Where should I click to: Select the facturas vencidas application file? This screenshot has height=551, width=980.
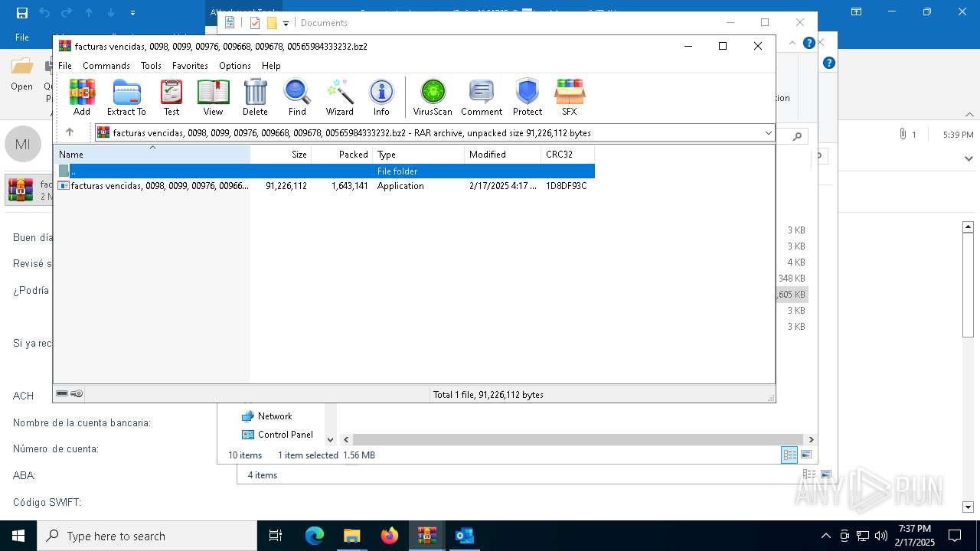click(325, 186)
